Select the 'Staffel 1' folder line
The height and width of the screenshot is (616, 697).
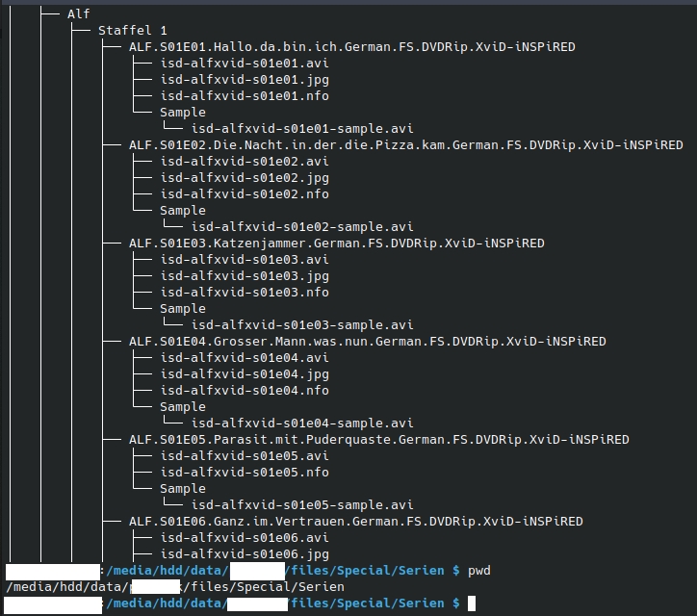point(133,31)
